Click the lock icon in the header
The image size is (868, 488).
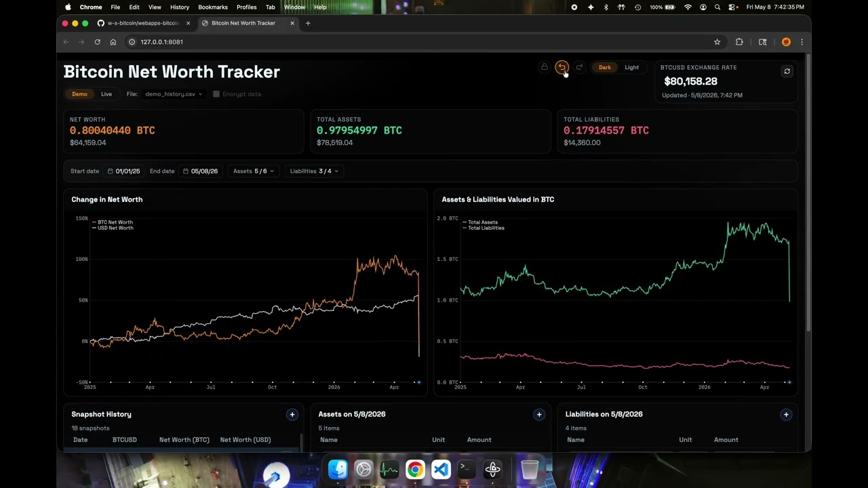click(544, 67)
